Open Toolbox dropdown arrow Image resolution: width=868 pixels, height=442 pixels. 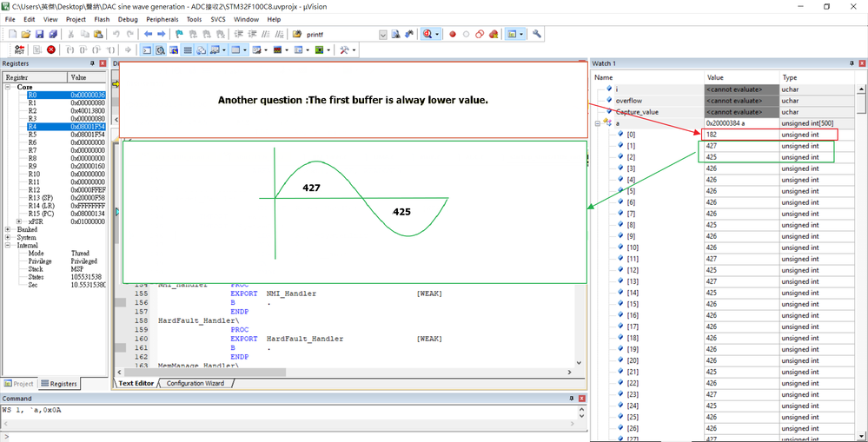point(354,49)
